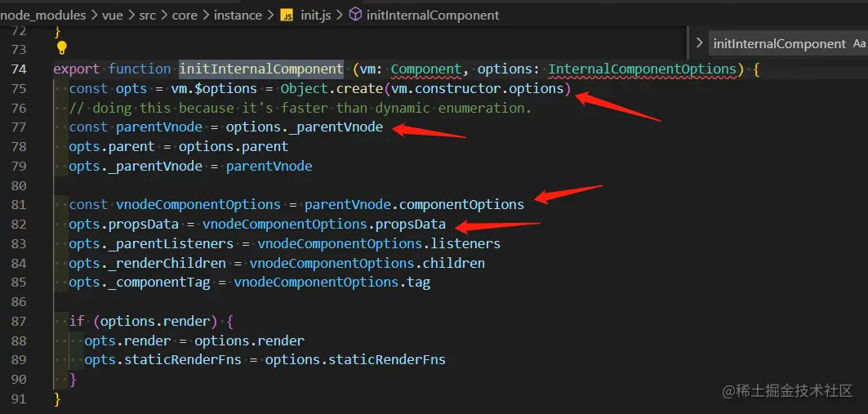The image size is (868, 414).
Task: Click the Component type on line 74
Action: pyautogui.click(x=426, y=69)
